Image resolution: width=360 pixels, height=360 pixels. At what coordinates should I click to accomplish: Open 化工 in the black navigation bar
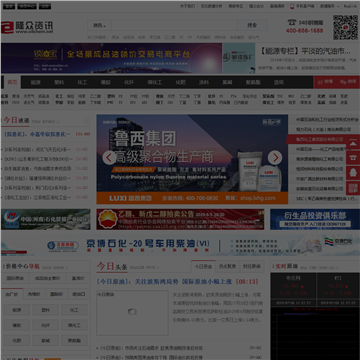tap(82, 82)
